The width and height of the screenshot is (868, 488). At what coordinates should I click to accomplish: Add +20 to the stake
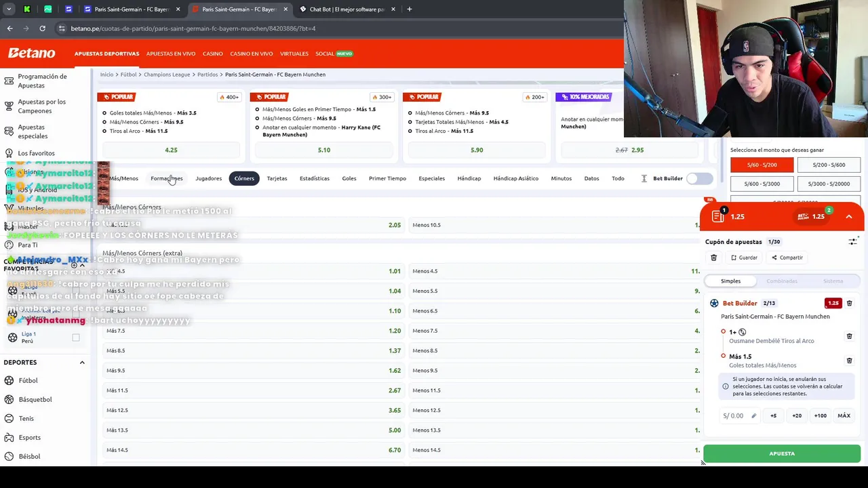coord(797,415)
